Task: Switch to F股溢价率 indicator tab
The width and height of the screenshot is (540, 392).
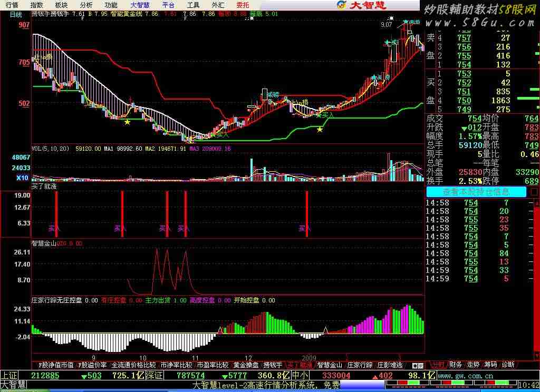Action: pos(93,365)
